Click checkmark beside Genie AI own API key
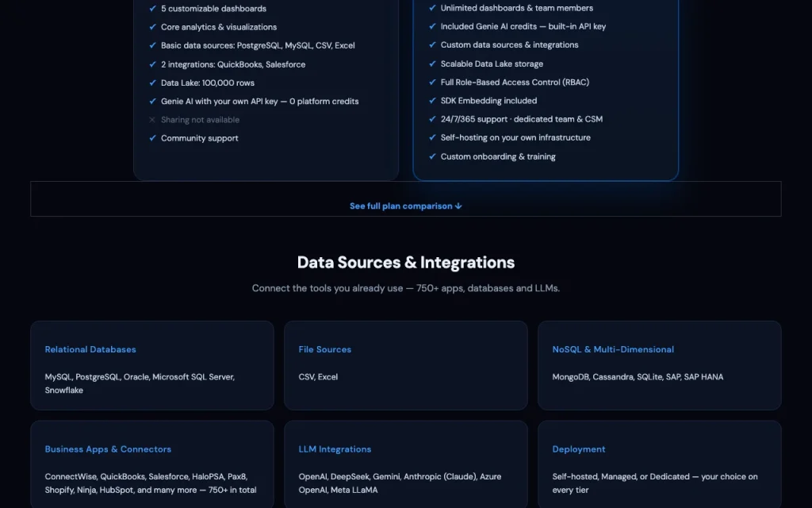Viewport: 812px width, 508px height. click(x=152, y=101)
